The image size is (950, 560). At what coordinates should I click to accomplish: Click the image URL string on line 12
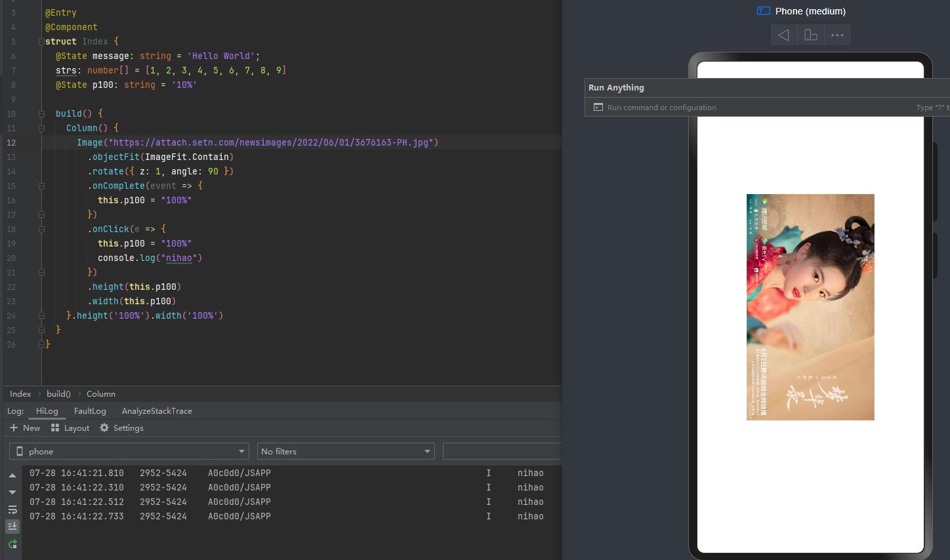point(271,142)
